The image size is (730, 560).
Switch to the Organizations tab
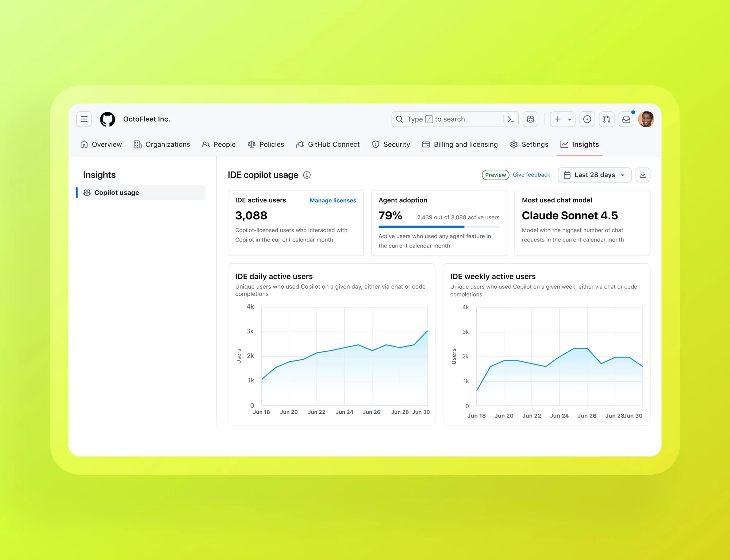pyautogui.click(x=162, y=144)
